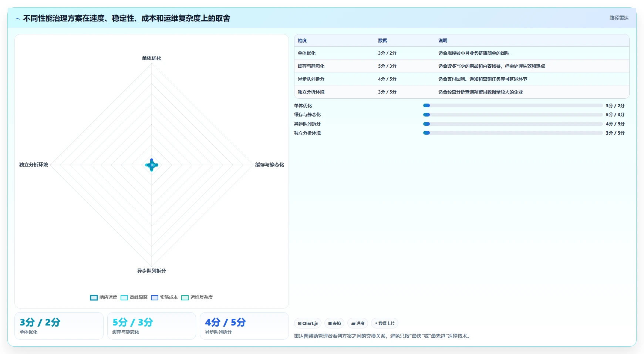This screenshot has height=354, width=644.
Task: Click the 异步队列拆分 progress row label
Action: click(307, 124)
